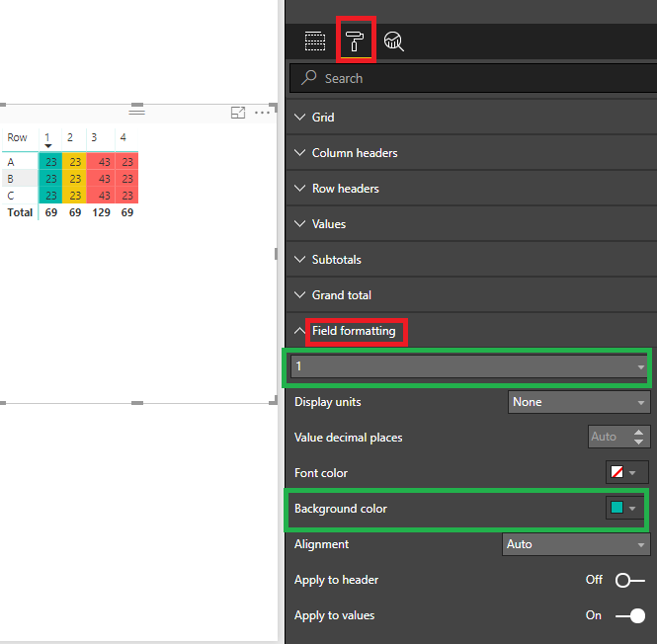Viewport: 657px width, 644px height.
Task: Click cell 43 in row C
Action: [101, 196]
